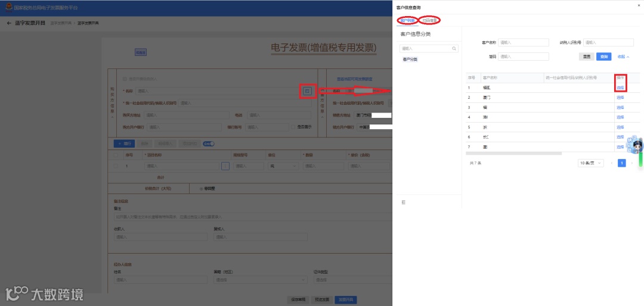Focus the 收款人 input field
Image resolution: width=644 pixels, height=306 pixels.
click(160, 237)
